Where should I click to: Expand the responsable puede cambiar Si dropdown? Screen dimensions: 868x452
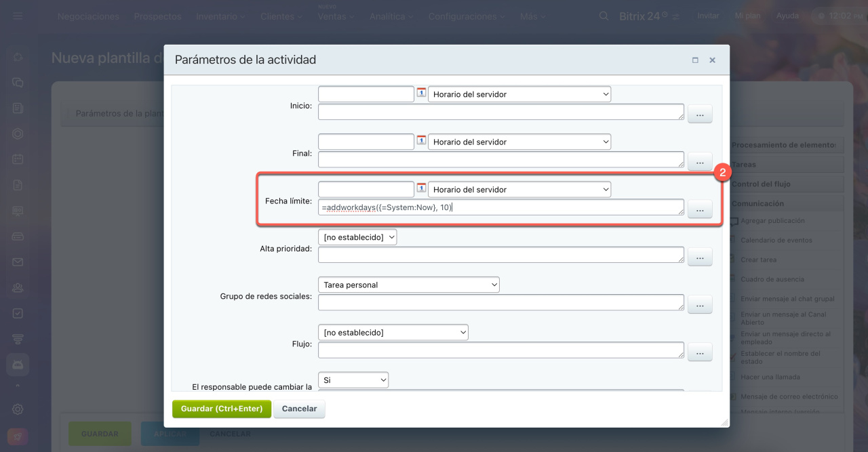tap(353, 380)
